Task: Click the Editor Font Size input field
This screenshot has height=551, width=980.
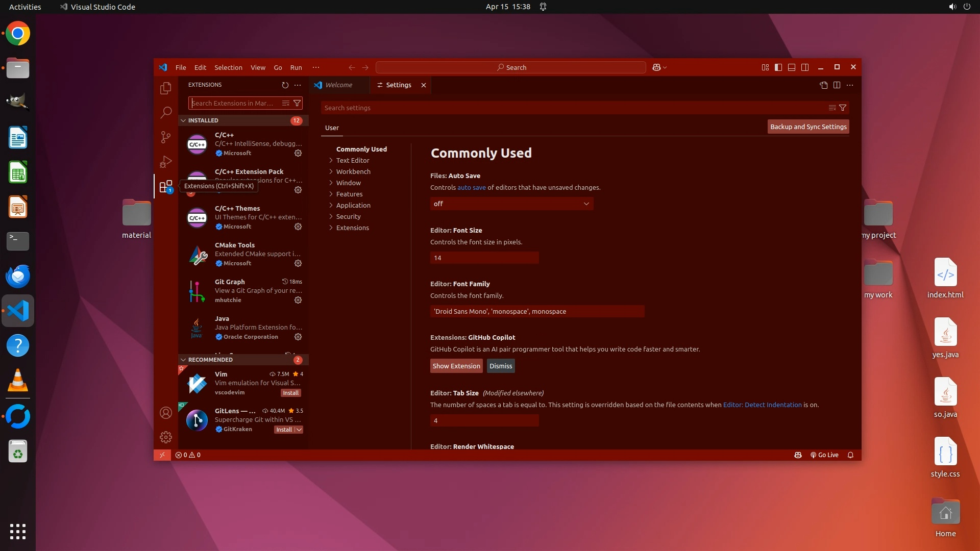Action: [x=484, y=258]
